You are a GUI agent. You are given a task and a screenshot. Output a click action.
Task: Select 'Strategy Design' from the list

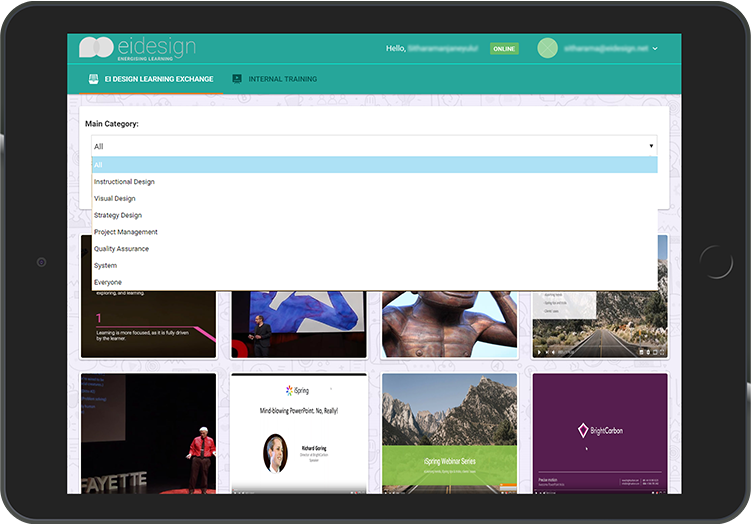pos(375,215)
